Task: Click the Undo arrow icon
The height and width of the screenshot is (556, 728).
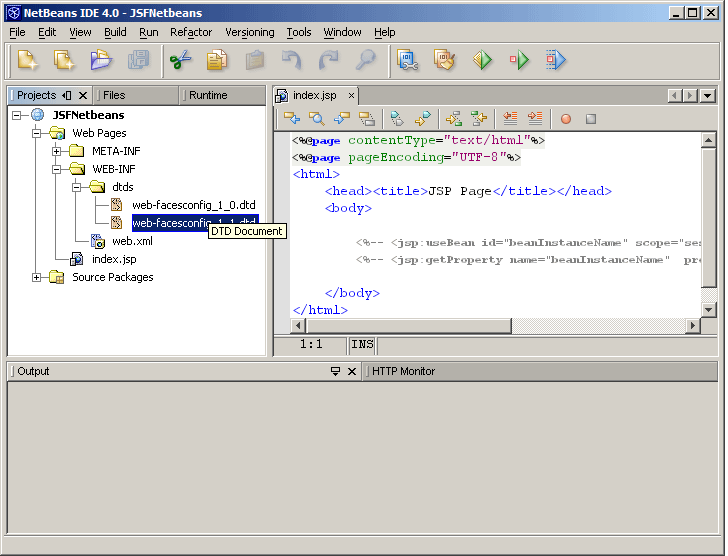Action: (x=291, y=61)
